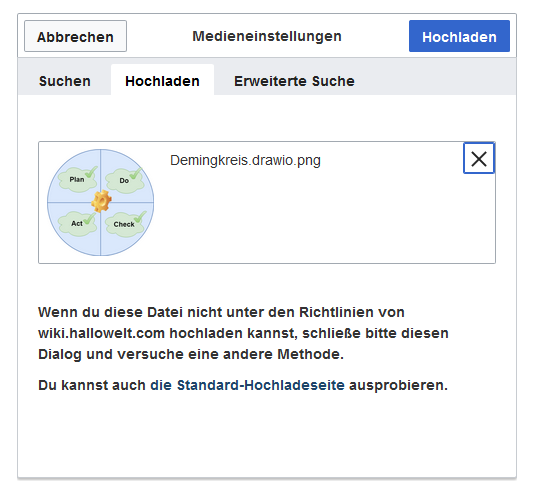Switch to the Suchen tab
535x488 pixels.
(65, 81)
